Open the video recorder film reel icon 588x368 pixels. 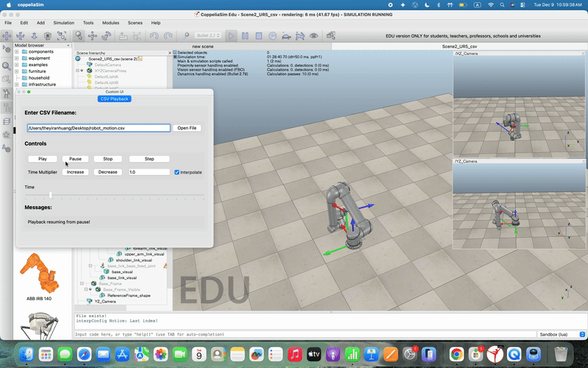[x=7, y=135]
